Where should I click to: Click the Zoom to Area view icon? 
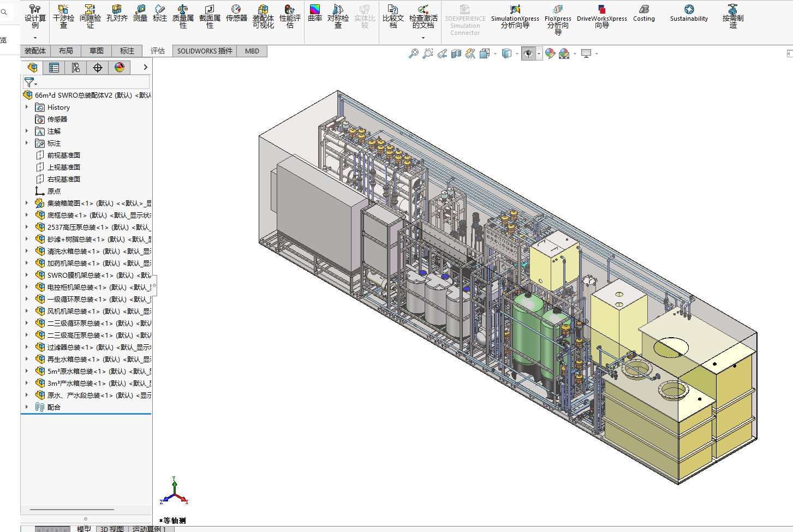428,53
